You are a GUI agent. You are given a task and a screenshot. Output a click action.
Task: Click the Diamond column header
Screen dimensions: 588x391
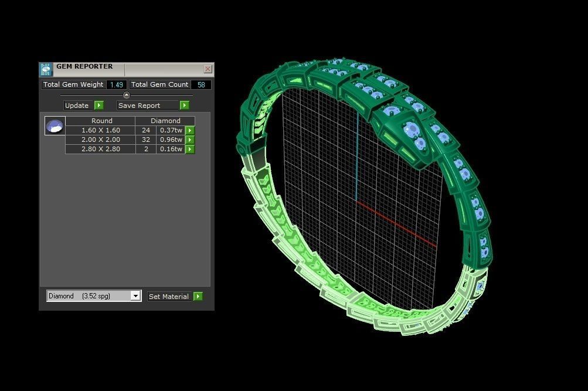165,121
